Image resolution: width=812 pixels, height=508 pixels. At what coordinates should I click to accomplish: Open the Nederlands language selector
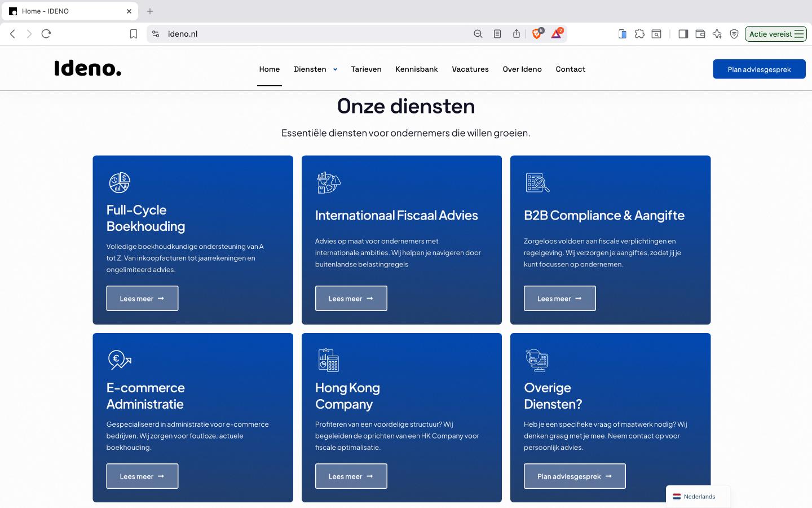pyautogui.click(x=698, y=497)
